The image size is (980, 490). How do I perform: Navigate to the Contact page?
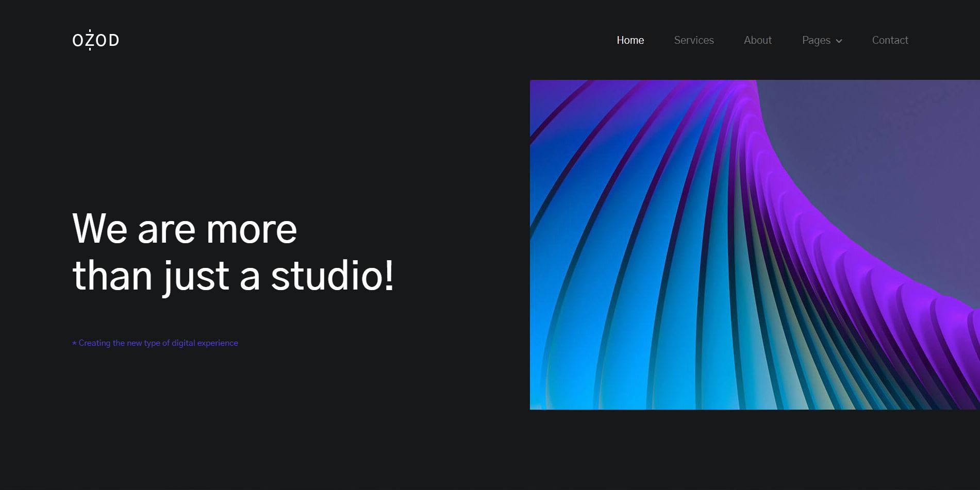click(x=890, y=40)
